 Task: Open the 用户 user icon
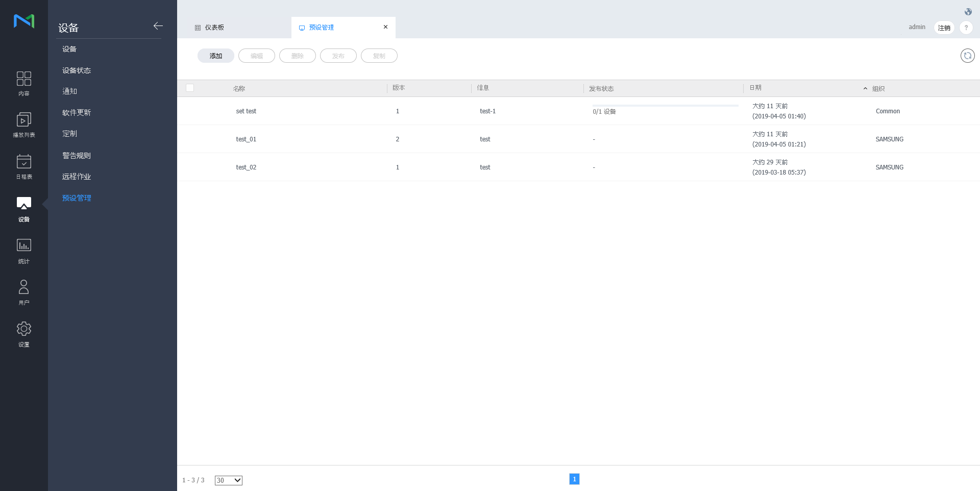point(23,292)
